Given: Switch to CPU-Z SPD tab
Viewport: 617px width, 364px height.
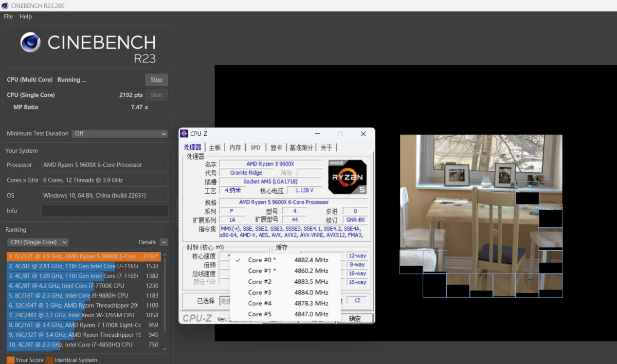Looking at the screenshot, I should click(x=255, y=147).
